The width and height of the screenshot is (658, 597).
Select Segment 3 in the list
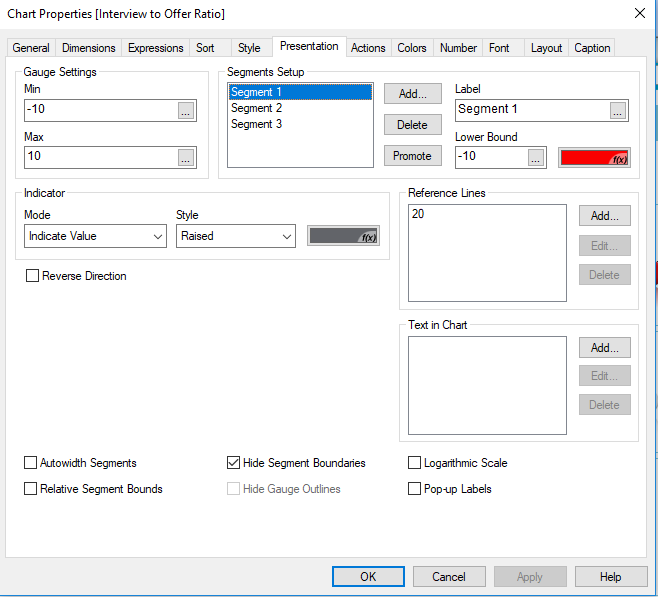[x=300, y=124]
